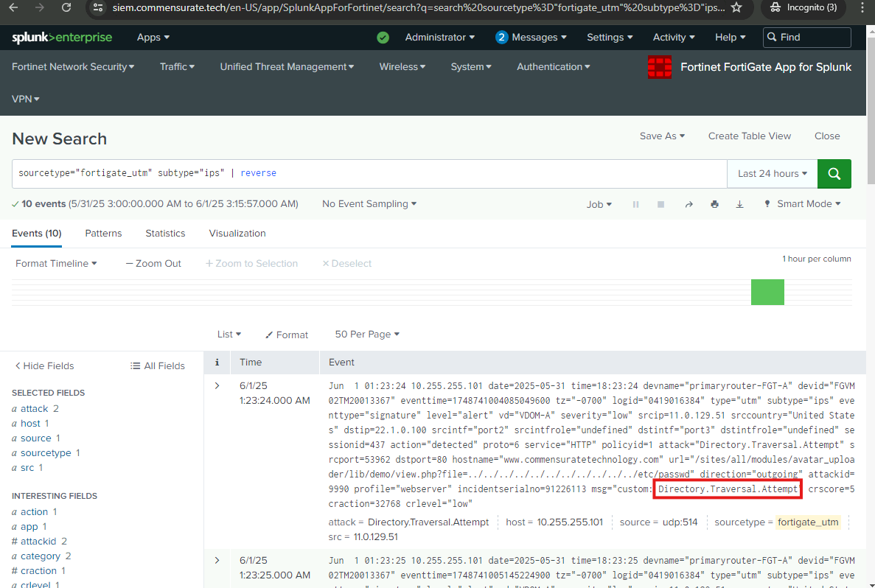Expand the first event row chevron
The height and width of the screenshot is (588, 875).
click(x=217, y=385)
